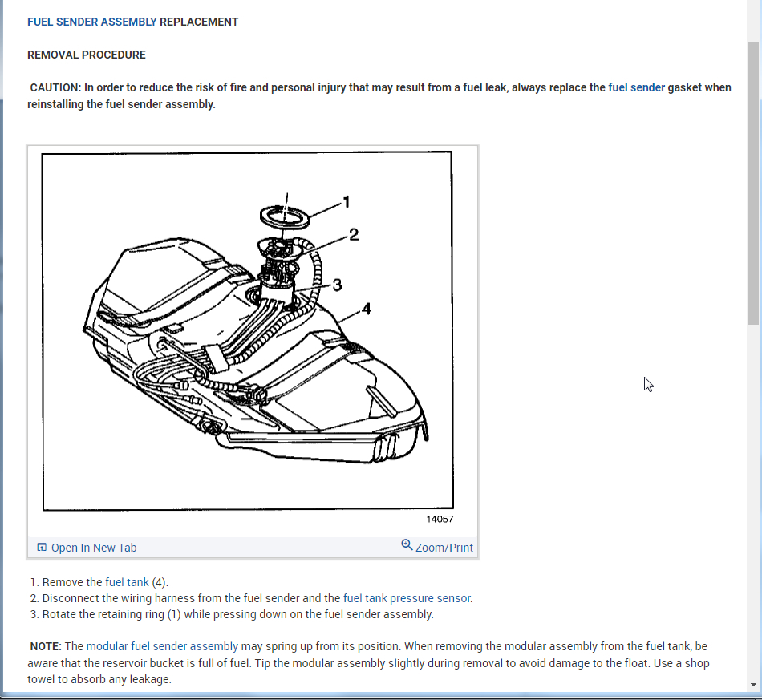Select the Zoom/Print link text
Viewport: 762px width, 700px height.
click(x=444, y=548)
